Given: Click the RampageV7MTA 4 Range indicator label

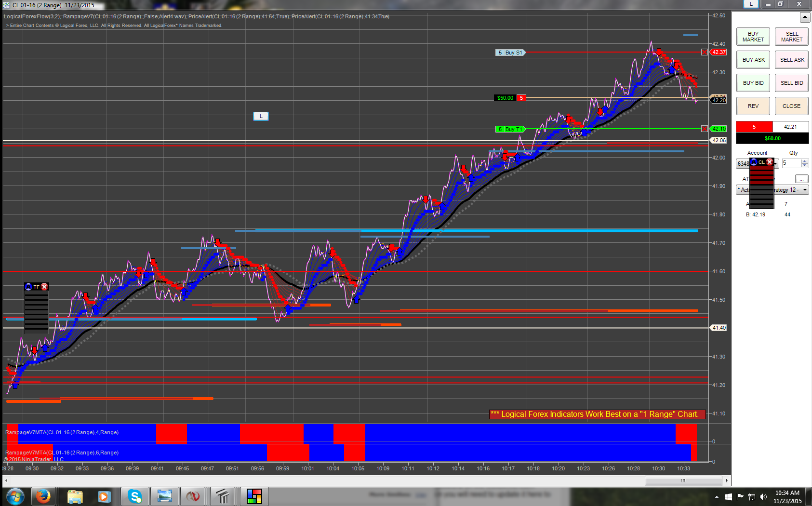Looking at the screenshot, I should pyautogui.click(x=62, y=432).
